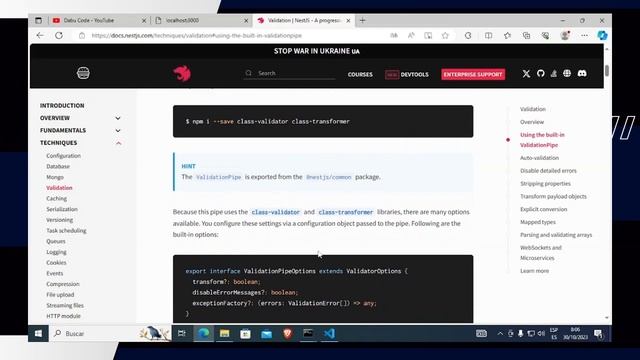Open a new browser tab
The image size is (640, 360).
tap(362, 20)
